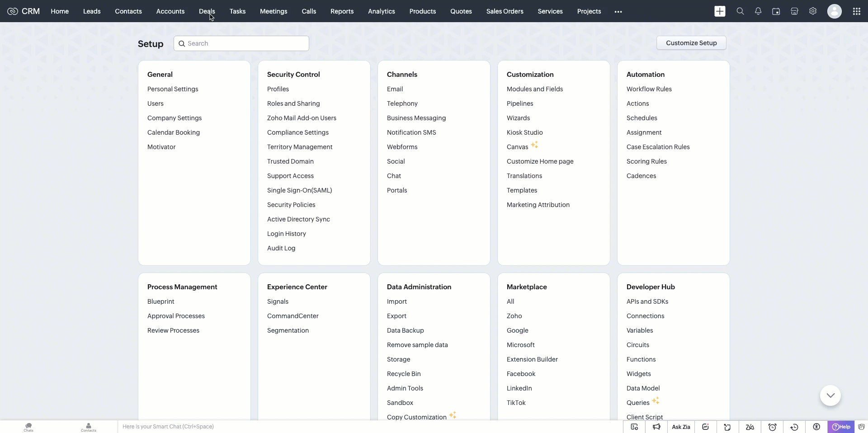
Task: Open reminders alarm clock icon
Action: [773, 427]
